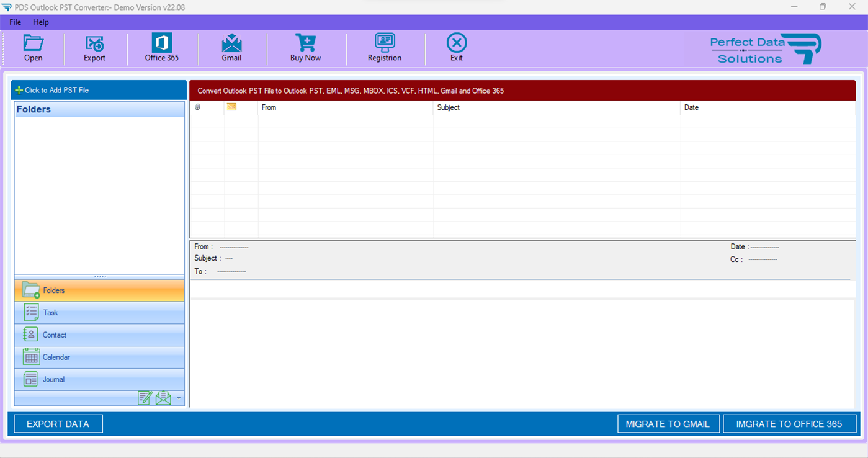Click the envelope column header icon

[x=231, y=107]
